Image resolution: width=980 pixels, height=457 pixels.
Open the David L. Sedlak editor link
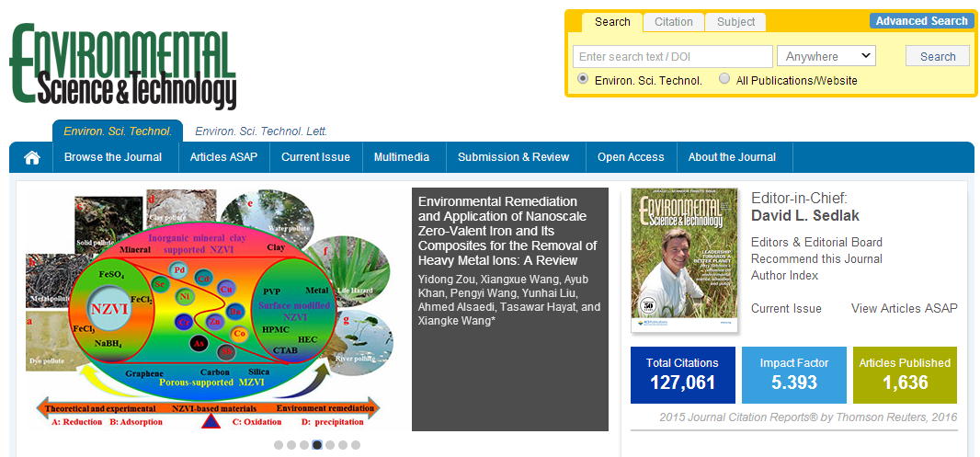tap(805, 216)
